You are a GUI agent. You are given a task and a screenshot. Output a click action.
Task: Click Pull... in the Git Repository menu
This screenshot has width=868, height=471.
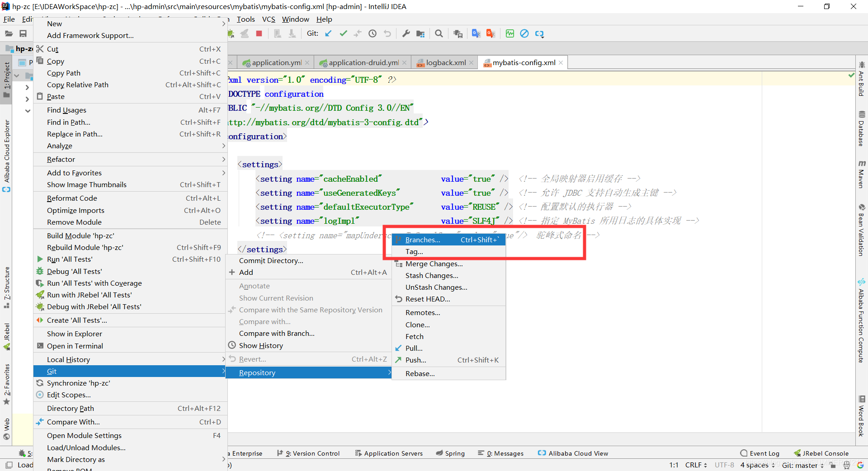(x=448, y=348)
